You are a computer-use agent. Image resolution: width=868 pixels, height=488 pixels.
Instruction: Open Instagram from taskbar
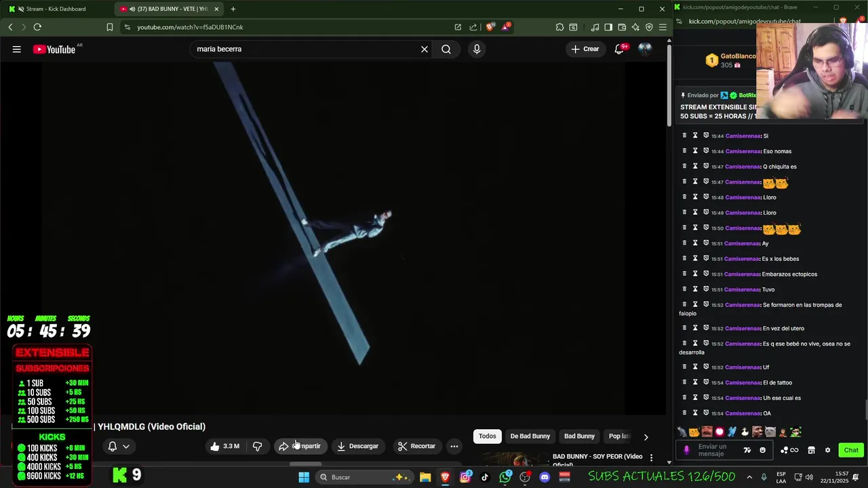coord(465,477)
